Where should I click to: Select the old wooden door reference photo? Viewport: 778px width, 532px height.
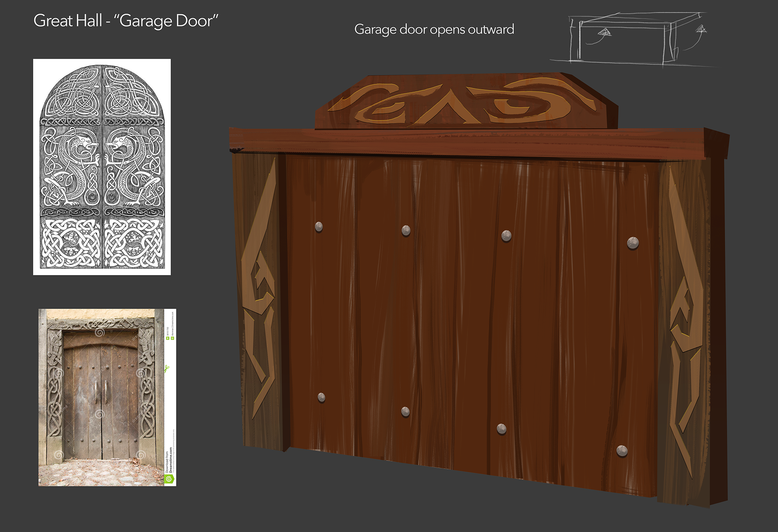(x=107, y=397)
